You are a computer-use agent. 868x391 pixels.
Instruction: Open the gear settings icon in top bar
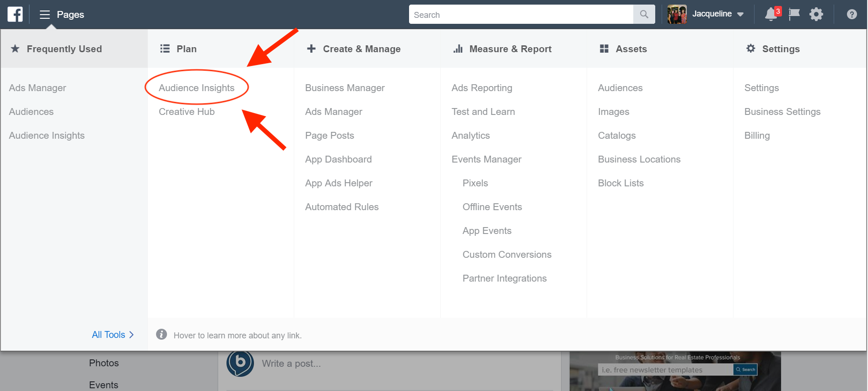point(816,14)
